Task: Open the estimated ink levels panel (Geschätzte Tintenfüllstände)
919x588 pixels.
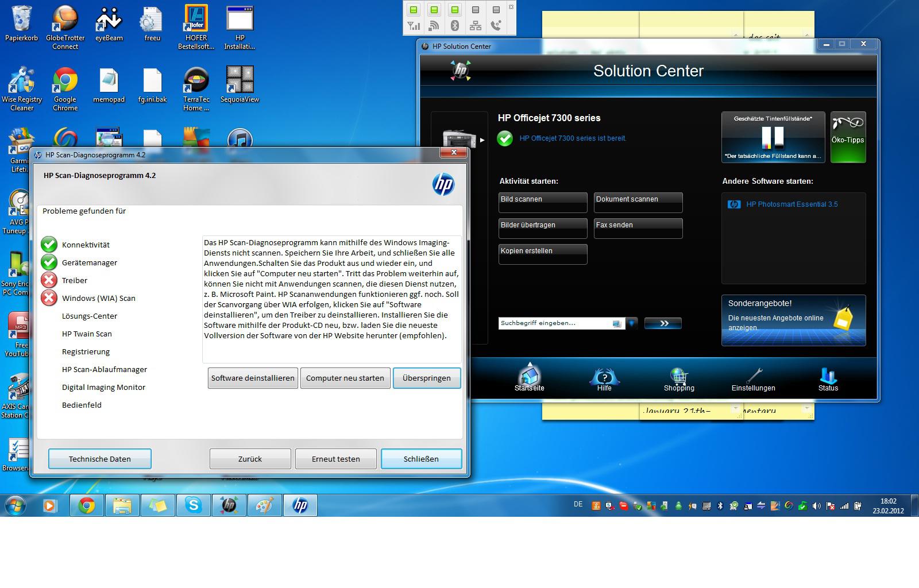Action: coord(773,137)
